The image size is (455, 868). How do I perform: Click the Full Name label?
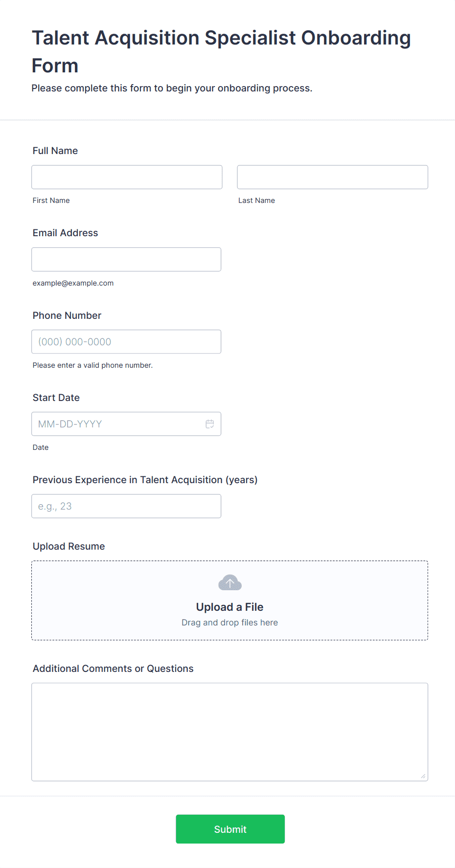(x=55, y=151)
